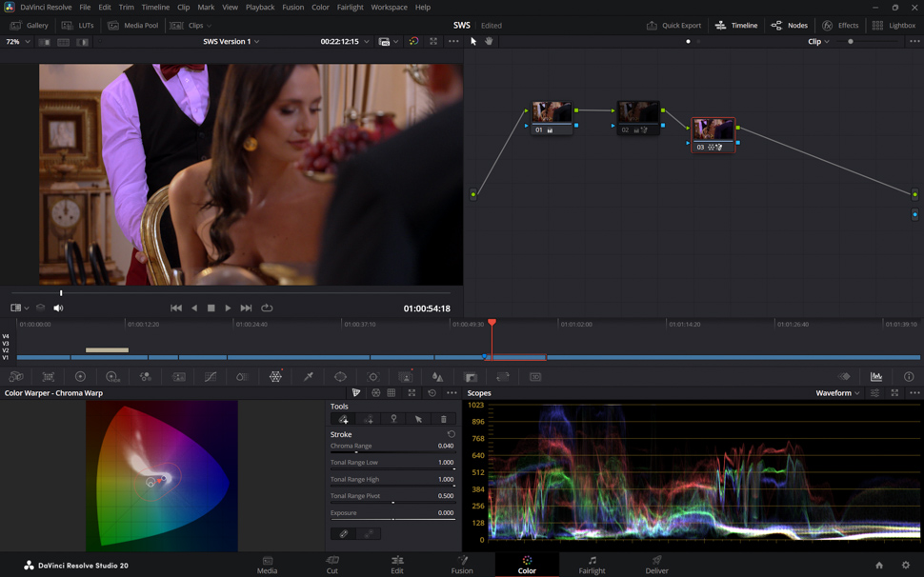Toggle the Nodes panel
This screenshot has width=924, height=577.
(x=789, y=26)
